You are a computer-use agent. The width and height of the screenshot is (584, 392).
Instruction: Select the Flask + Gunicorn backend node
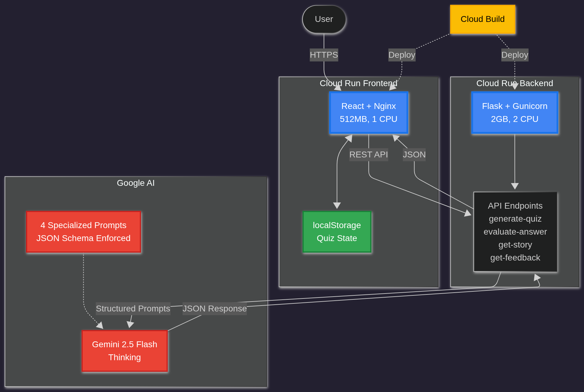(x=515, y=113)
